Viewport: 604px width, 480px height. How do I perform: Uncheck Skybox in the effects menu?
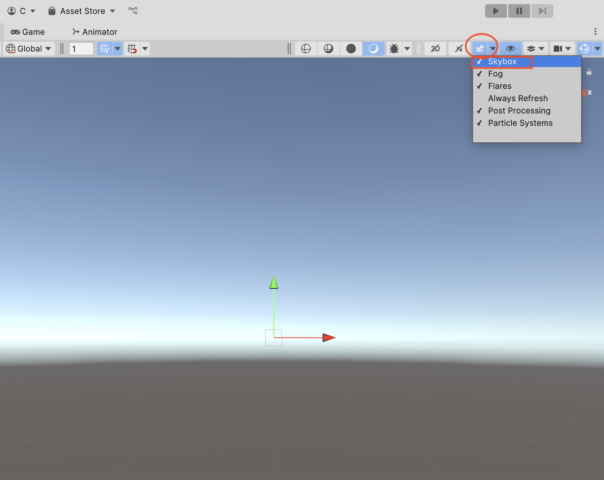click(527, 62)
